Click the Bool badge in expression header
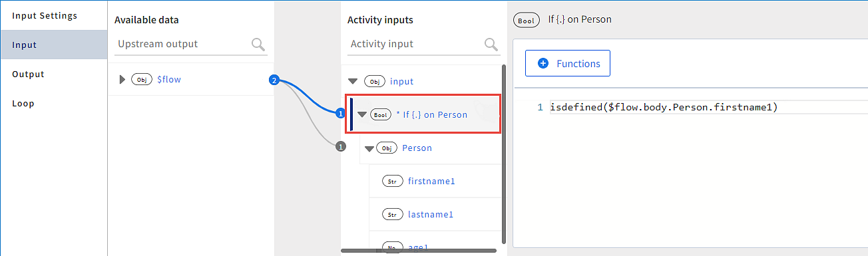Image resolution: width=868 pixels, height=256 pixels. pos(526,20)
